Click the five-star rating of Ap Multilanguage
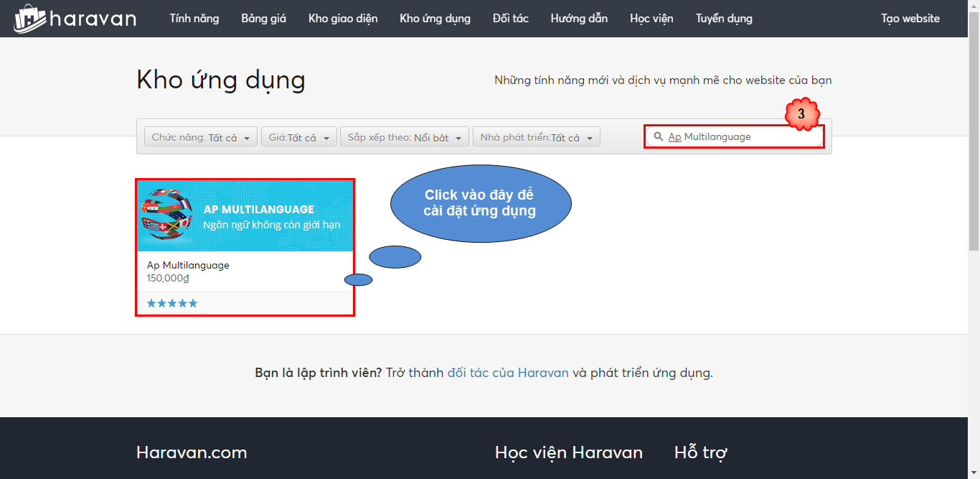The height and width of the screenshot is (479, 980). pyautogui.click(x=172, y=303)
